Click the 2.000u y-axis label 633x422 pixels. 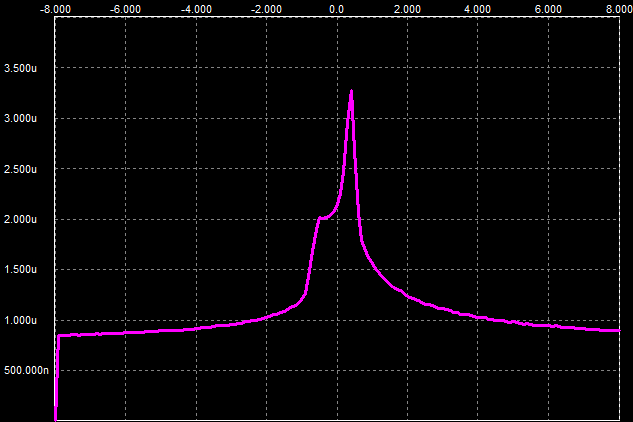21,219
